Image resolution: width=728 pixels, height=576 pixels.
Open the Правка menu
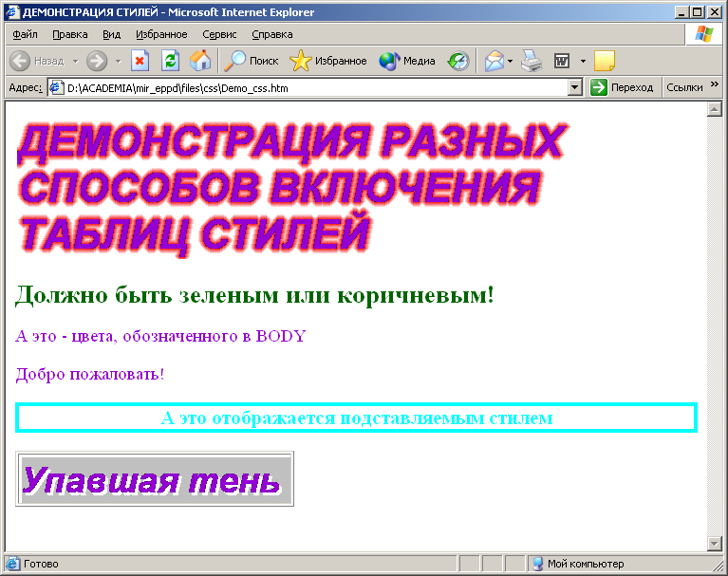tap(69, 34)
